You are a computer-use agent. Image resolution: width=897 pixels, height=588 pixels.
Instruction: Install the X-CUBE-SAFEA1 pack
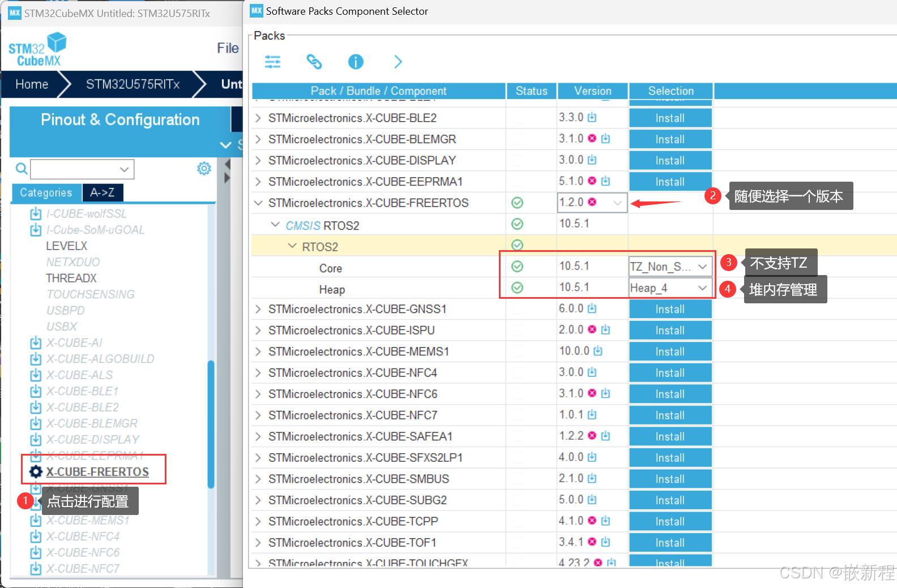click(x=670, y=436)
